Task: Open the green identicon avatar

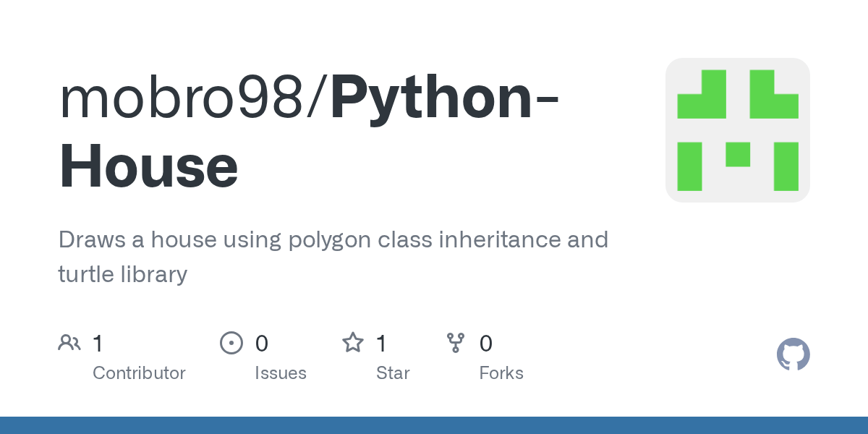Action: click(x=738, y=130)
